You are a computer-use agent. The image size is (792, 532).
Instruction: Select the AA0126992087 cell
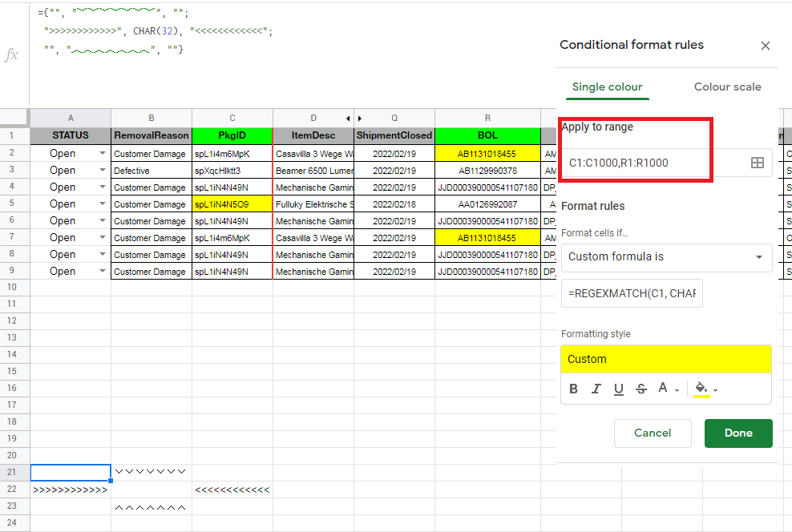[x=487, y=204]
